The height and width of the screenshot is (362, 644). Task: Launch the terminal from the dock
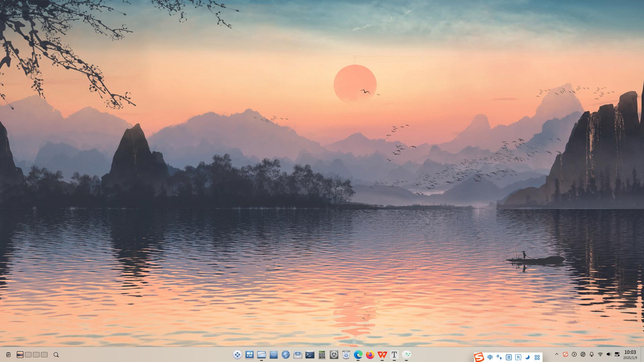pyautogui.click(x=310, y=355)
